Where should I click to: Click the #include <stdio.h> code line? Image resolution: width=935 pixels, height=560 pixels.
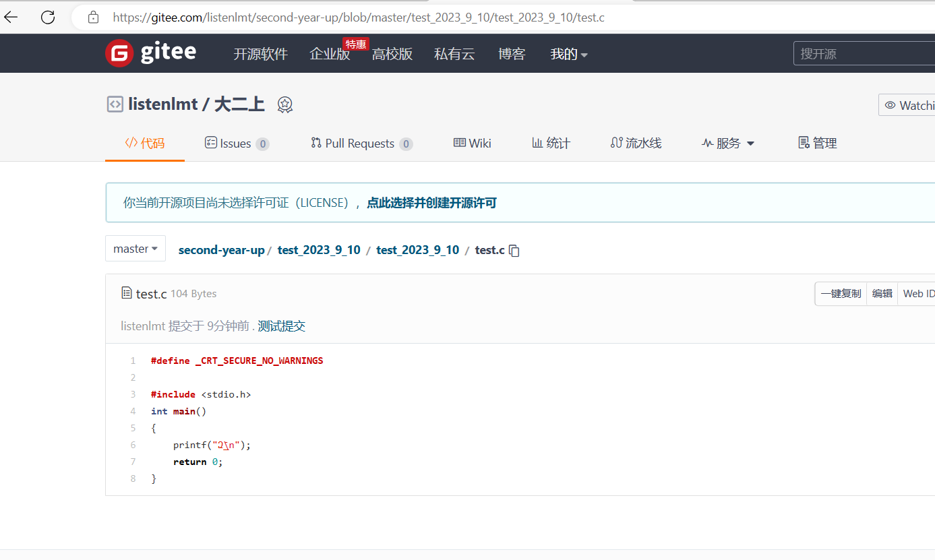(201, 394)
